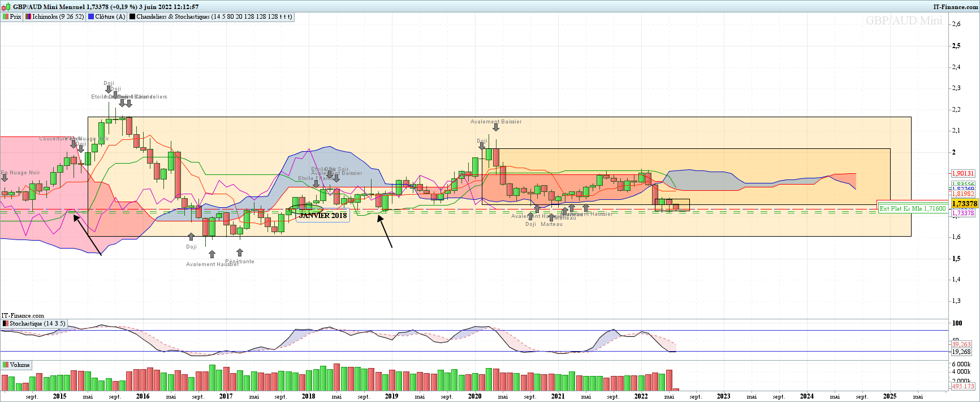Select the Prix indicator color icon
Viewport: 980px width, 402px height.
click(6, 17)
